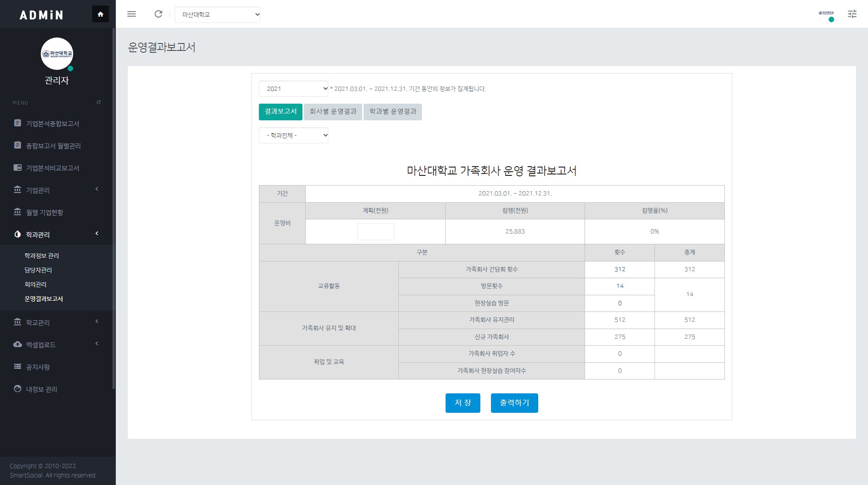
Task: Click the 계획(천원) input field
Action: pyautogui.click(x=375, y=231)
